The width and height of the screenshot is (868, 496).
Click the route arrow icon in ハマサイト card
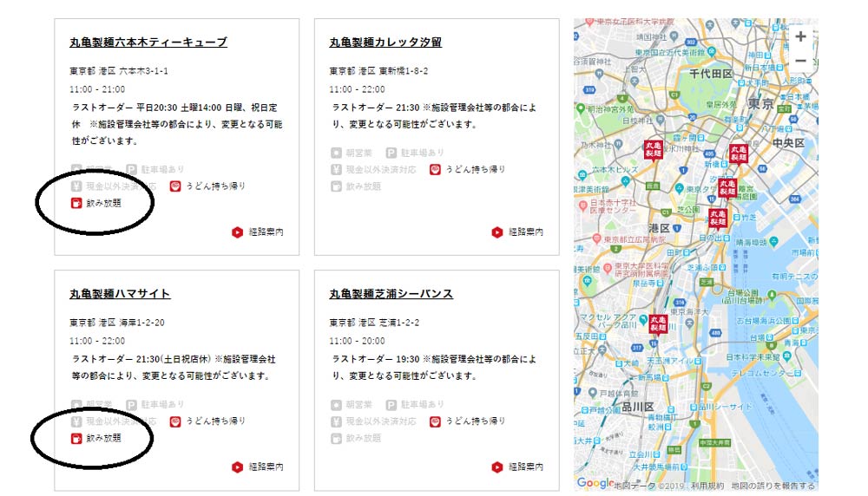coord(237,467)
